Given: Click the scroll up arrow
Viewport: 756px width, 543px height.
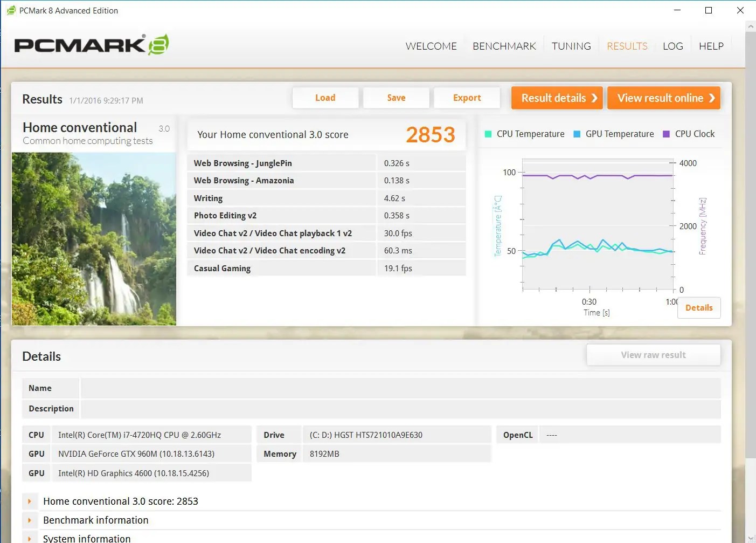Looking at the screenshot, I should (x=750, y=26).
